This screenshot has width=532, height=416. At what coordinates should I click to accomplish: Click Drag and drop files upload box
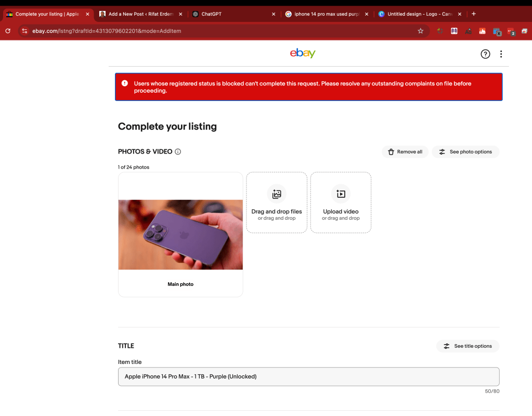coord(277,203)
